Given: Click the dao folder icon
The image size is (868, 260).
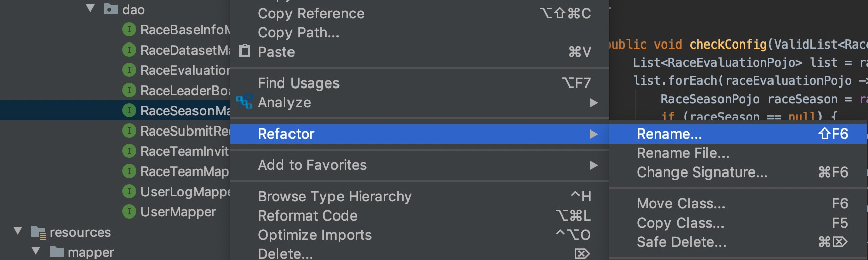Looking at the screenshot, I should [111, 9].
